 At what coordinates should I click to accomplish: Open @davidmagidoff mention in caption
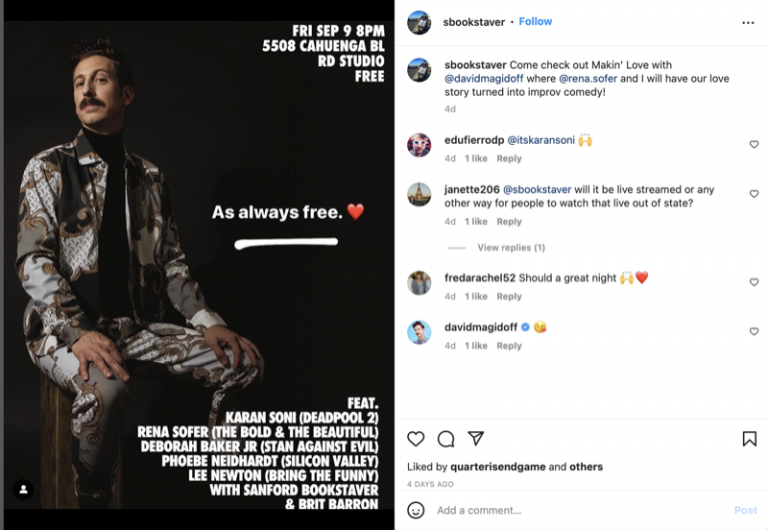[x=483, y=79]
